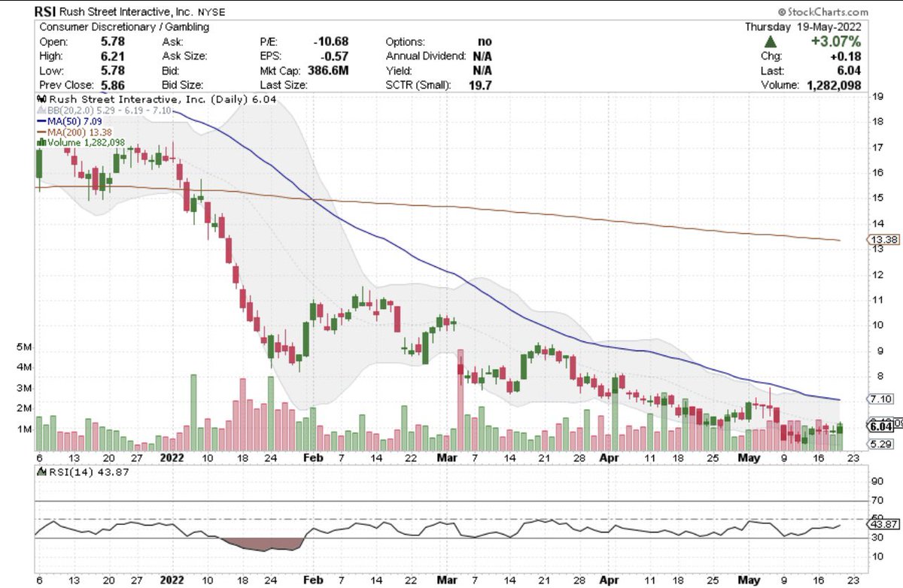Select the Chg value +0.18

847,56
